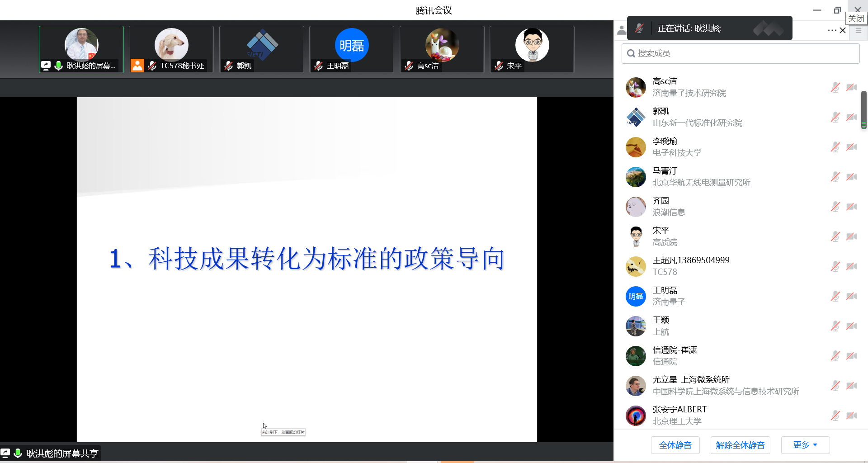Click the member list scrollbar thumb
Image resolution: width=868 pixels, height=463 pixels.
(x=863, y=110)
